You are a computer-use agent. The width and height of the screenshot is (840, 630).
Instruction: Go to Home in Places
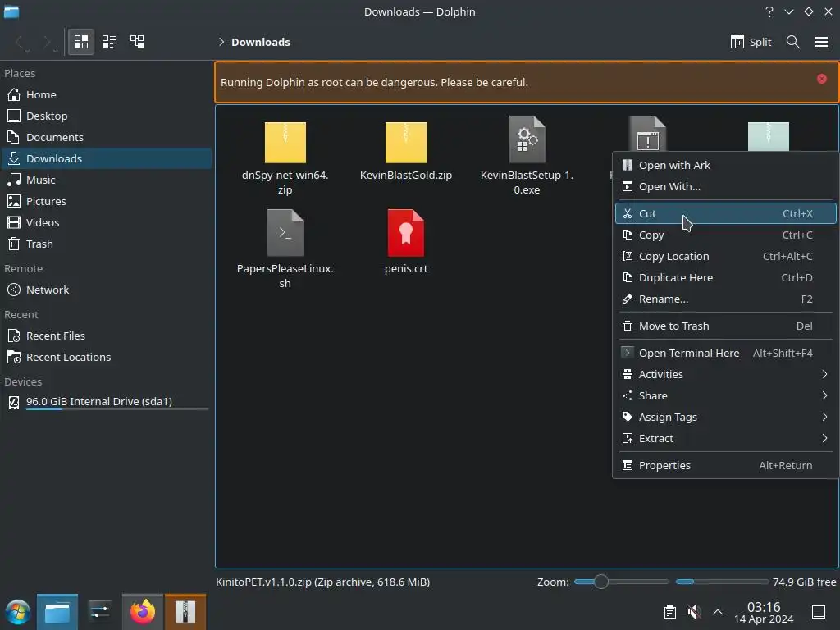[x=106, y=94]
